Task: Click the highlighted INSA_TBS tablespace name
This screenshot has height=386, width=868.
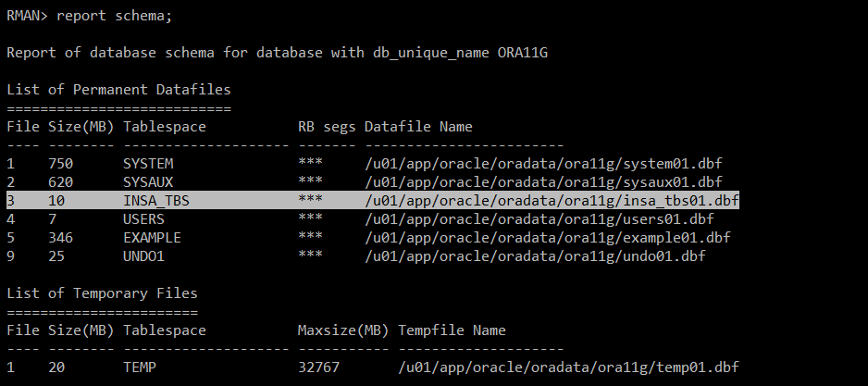Action: point(156,201)
